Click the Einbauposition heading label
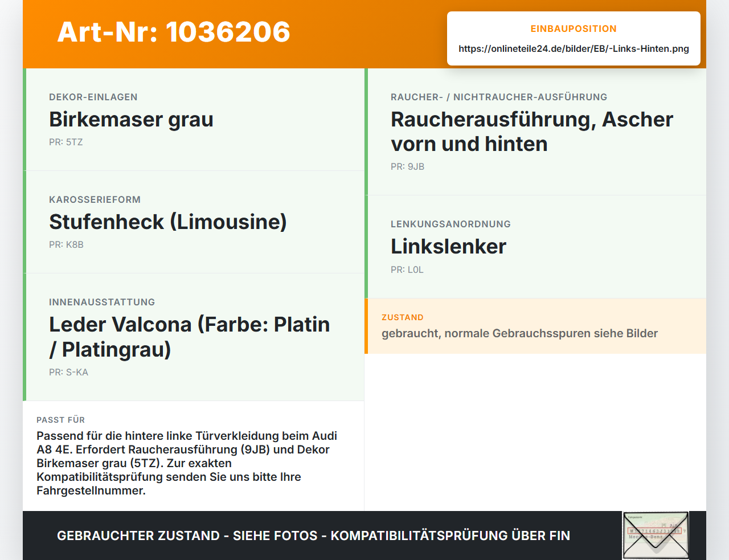The width and height of the screenshot is (729, 560). pos(574,28)
